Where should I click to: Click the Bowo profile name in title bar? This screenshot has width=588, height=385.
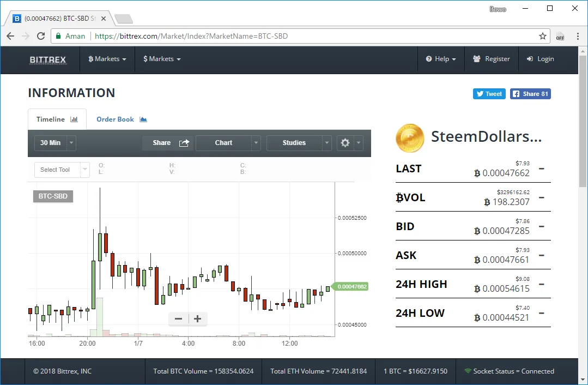pos(498,9)
